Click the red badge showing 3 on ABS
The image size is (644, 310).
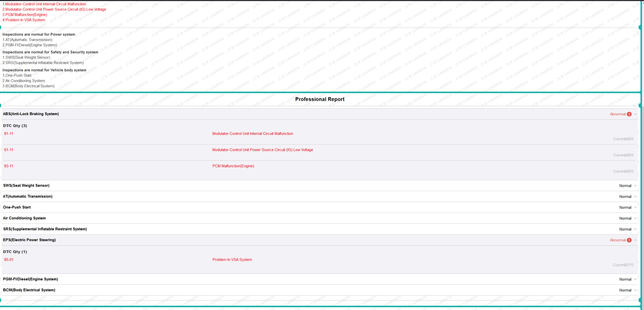click(629, 114)
